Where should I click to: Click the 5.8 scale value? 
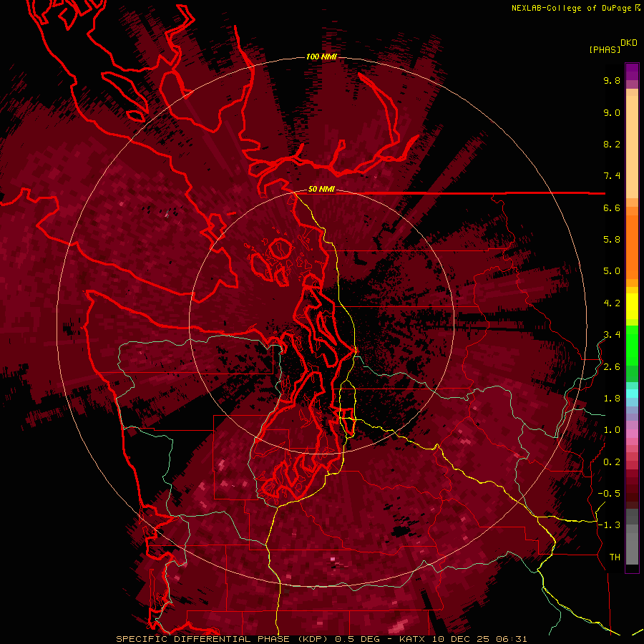coord(612,240)
